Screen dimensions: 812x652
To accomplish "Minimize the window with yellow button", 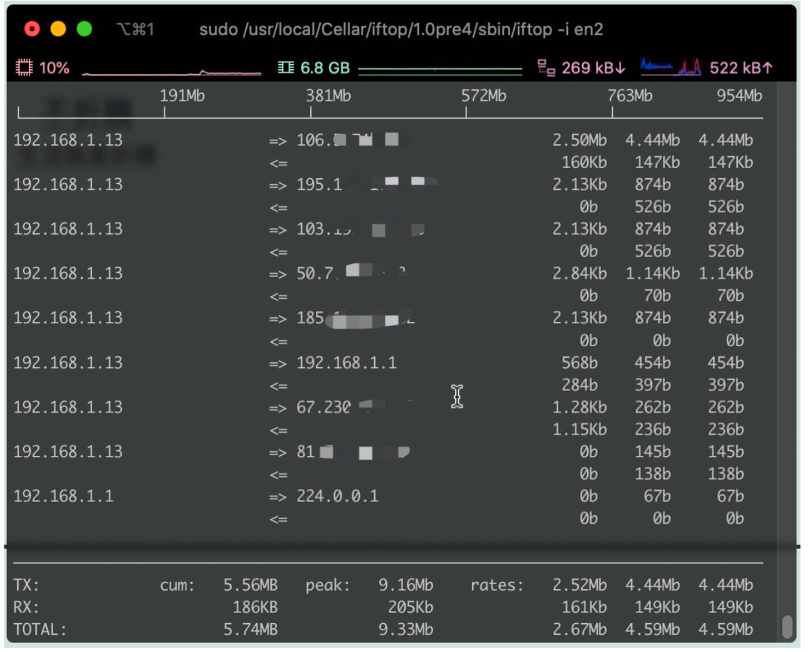I will 58,29.
